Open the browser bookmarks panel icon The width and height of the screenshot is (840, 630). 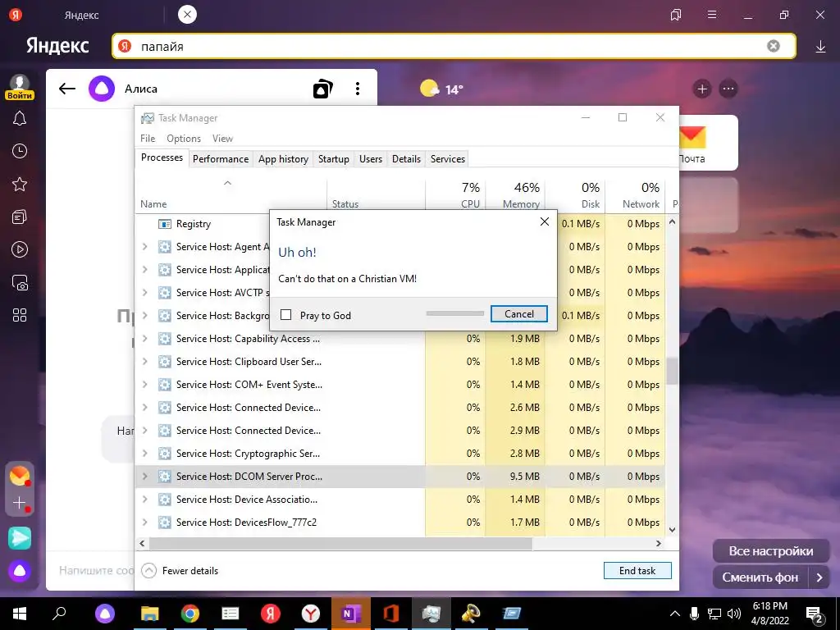click(676, 15)
